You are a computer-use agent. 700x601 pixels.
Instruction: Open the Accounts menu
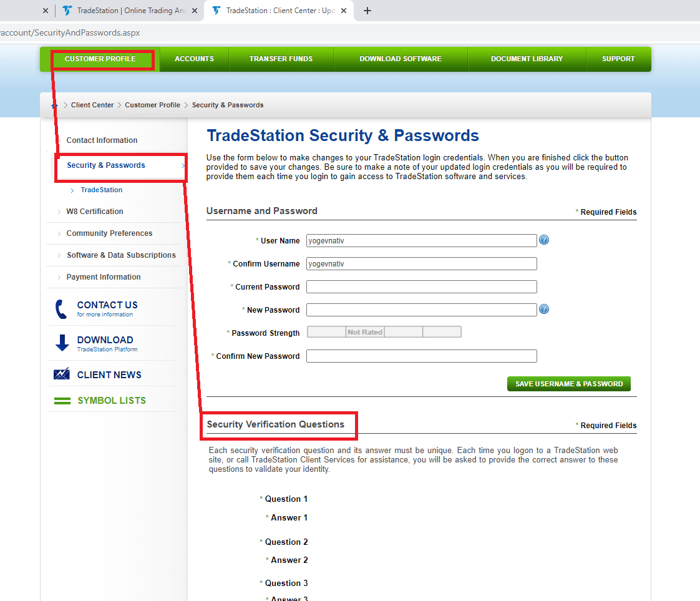[194, 59]
